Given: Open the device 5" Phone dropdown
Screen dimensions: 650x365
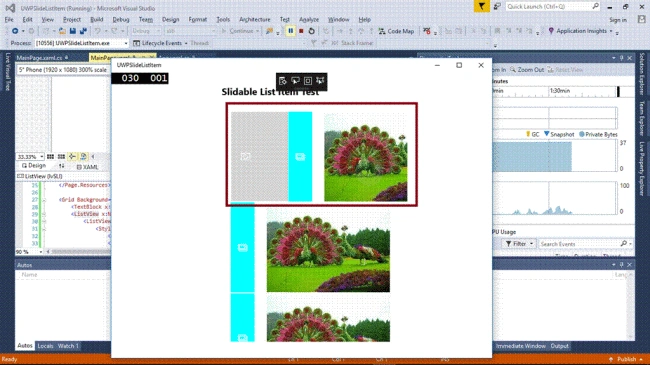Looking at the screenshot, I should [x=63, y=70].
